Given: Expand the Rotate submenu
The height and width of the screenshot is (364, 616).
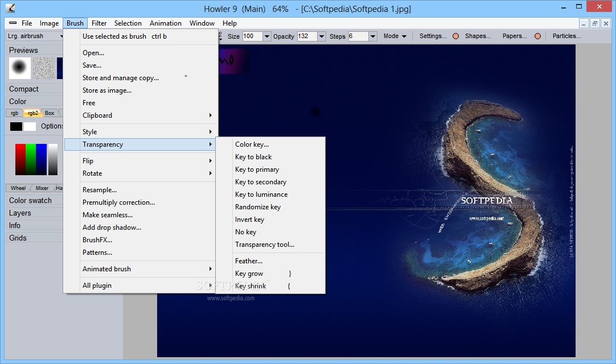Looking at the screenshot, I should click(141, 173).
